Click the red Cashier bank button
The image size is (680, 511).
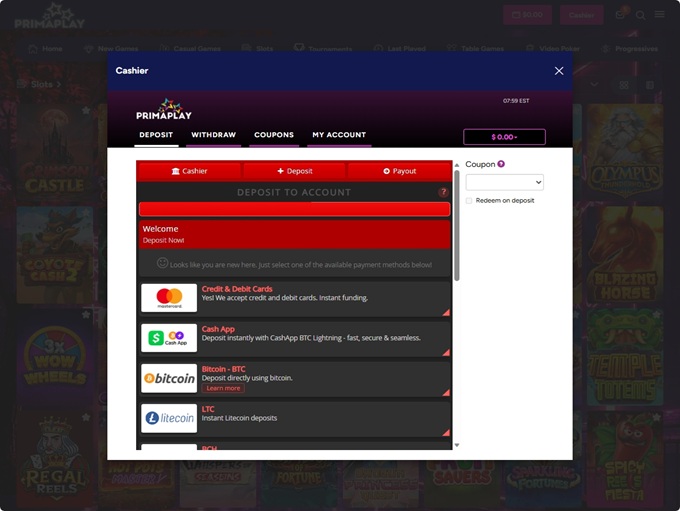click(189, 171)
